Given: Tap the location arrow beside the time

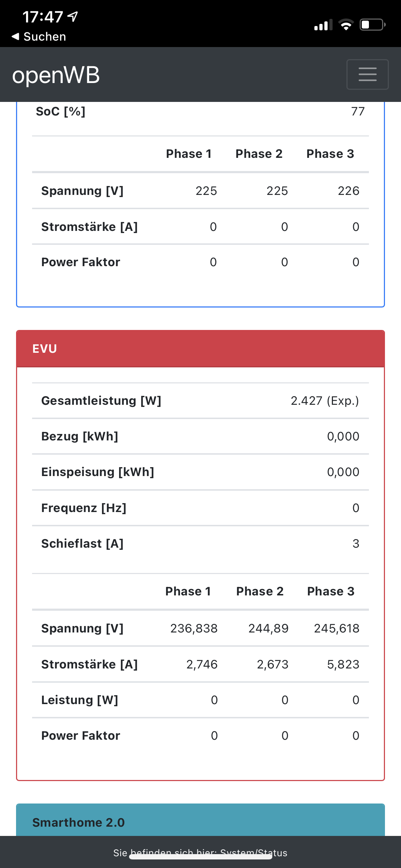Looking at the screenshot, I should pyautogui.click(x=73, y=16).
